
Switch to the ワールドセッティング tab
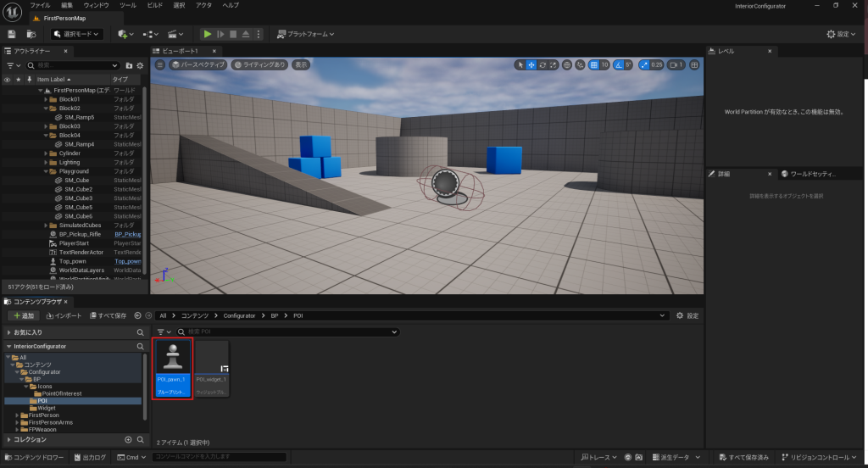pos(812,174)
